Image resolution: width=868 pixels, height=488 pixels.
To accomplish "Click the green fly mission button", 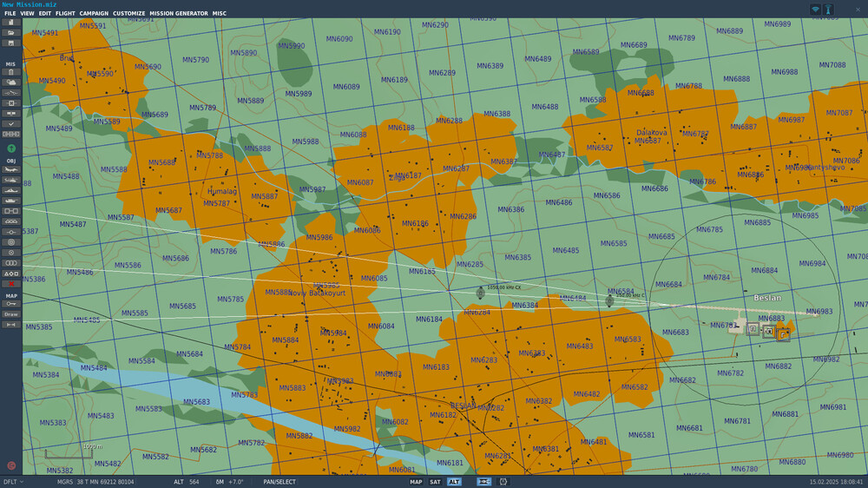I will (11, 148).
